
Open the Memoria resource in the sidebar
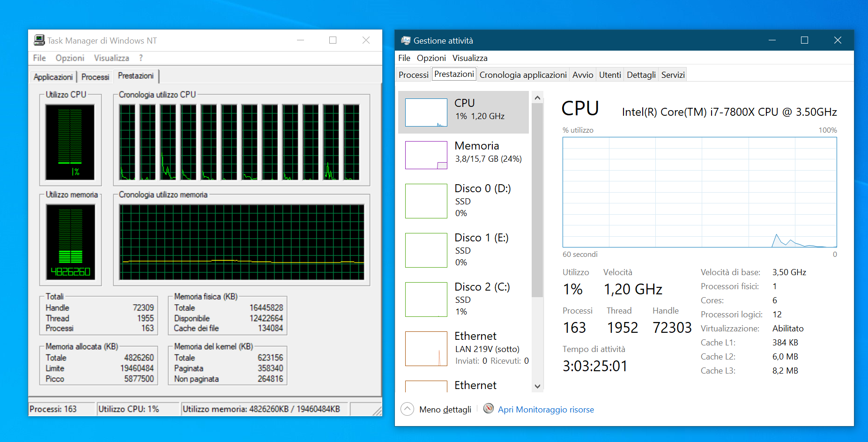coord(464,155)
